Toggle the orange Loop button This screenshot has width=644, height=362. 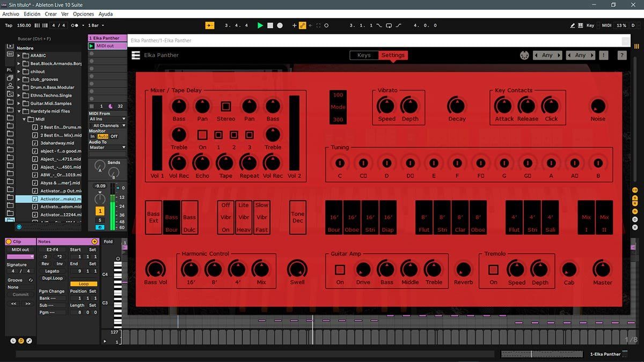[x=84, y=284]
